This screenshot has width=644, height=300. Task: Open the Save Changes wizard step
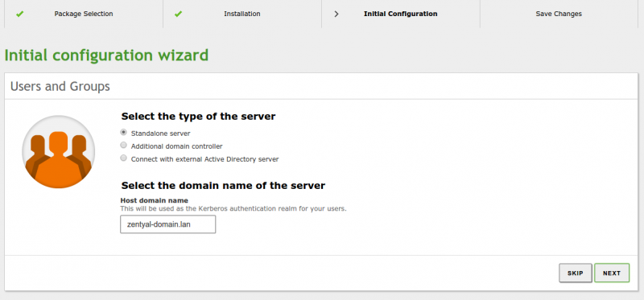coord(559,14)
